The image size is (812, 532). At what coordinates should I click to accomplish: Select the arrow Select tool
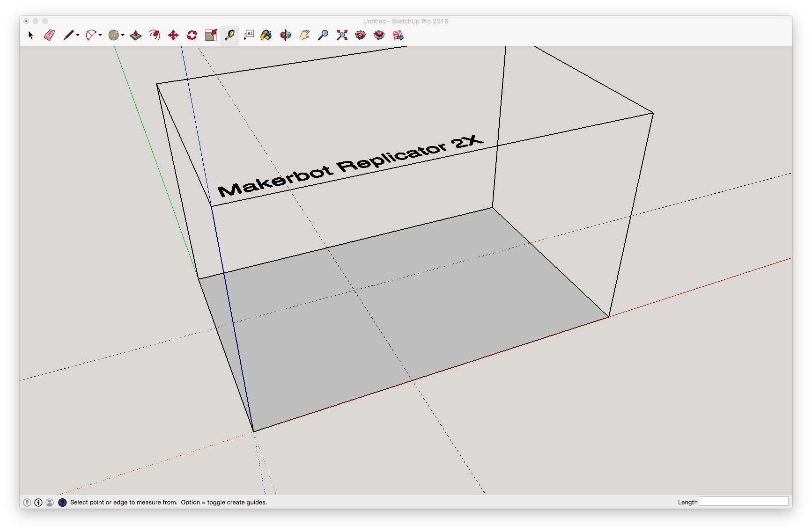[31, 35]
